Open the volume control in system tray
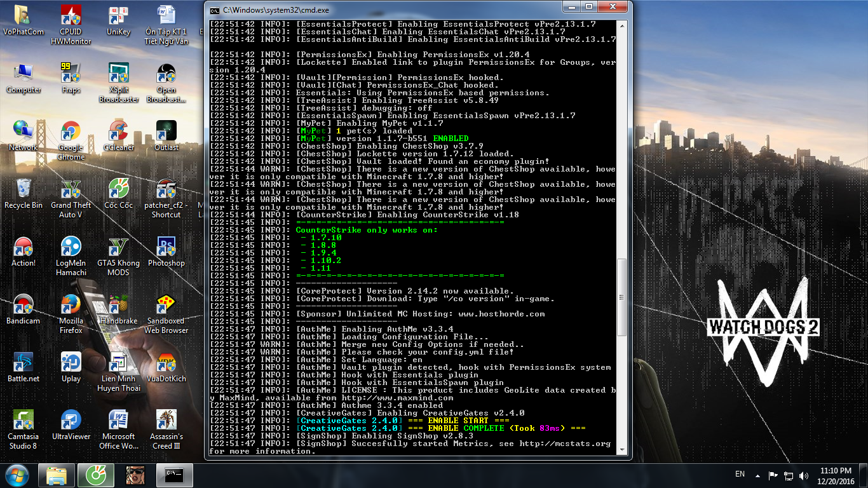 pos(803,475)
